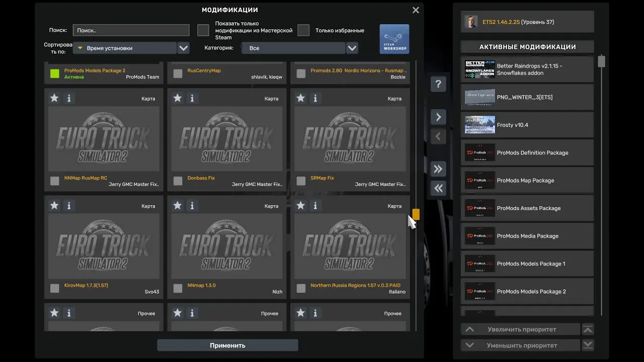Click Donbass Fix mod thumbnail
644x362 pixels.
tap(227, 139)
